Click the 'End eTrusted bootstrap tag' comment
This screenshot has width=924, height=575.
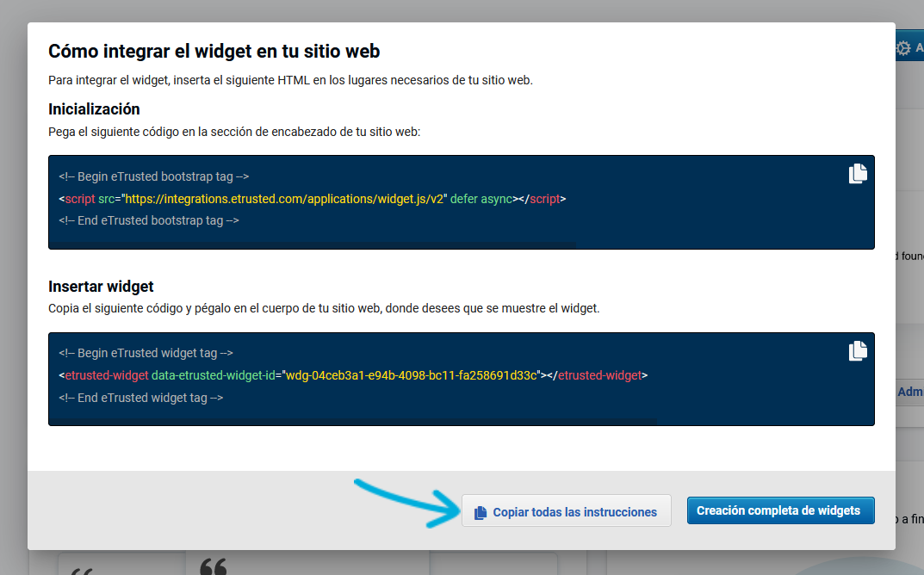(x=149, y=220)
